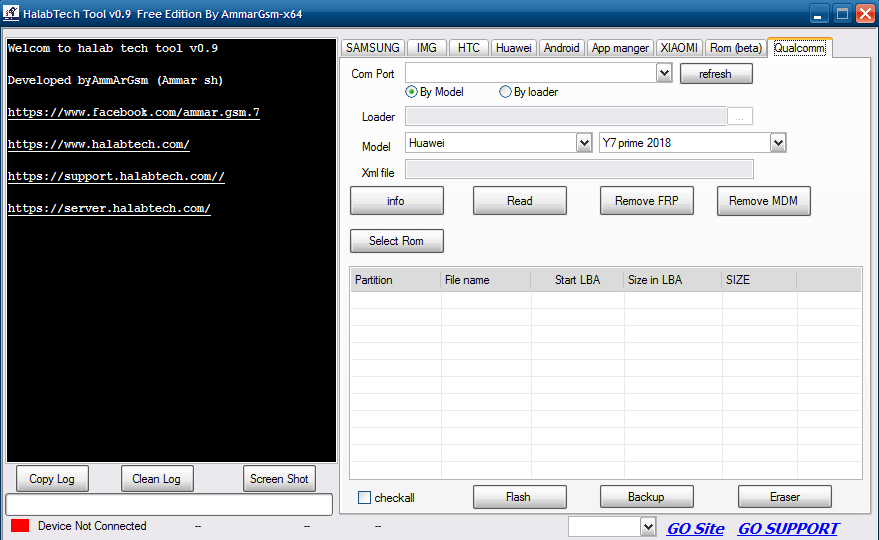Refresh the Com Port list
879x540 pixels.
(715, 74)
